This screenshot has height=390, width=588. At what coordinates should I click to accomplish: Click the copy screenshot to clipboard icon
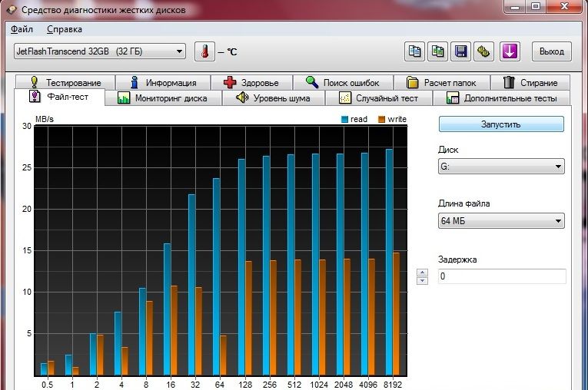[x=438, y=51]
